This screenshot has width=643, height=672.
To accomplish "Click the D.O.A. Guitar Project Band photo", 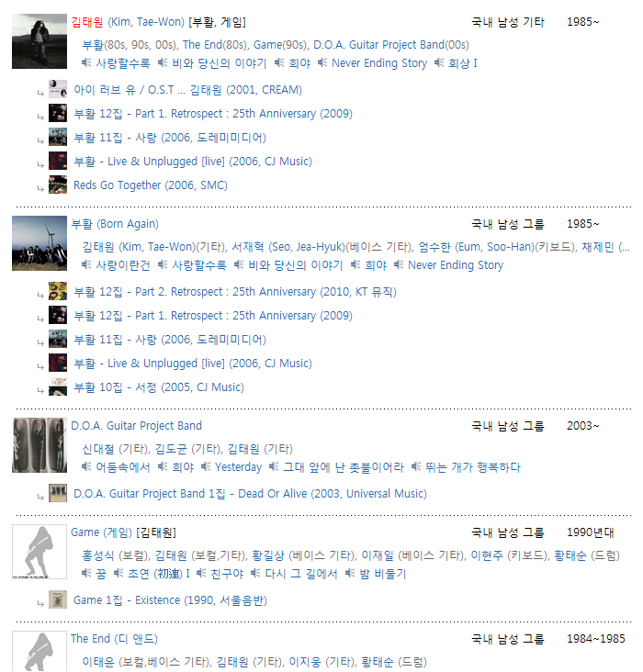I will [x=39, y=445].
